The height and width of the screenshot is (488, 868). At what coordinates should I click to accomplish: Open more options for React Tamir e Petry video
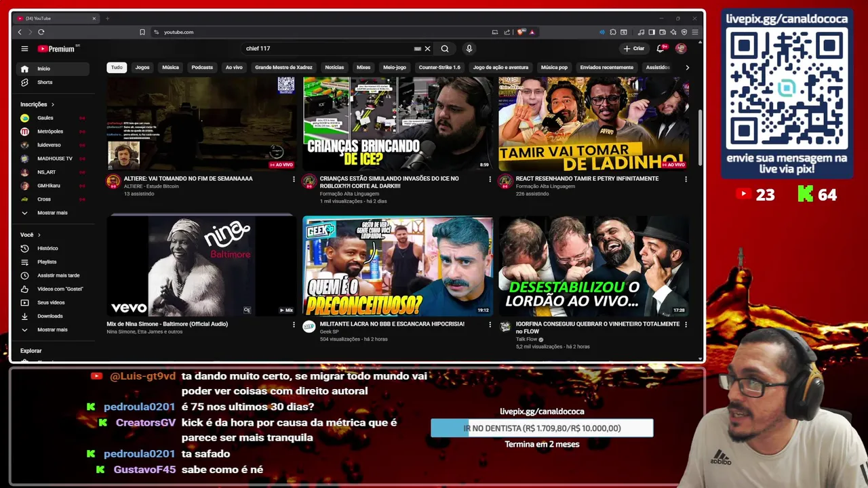coord(686,179)
